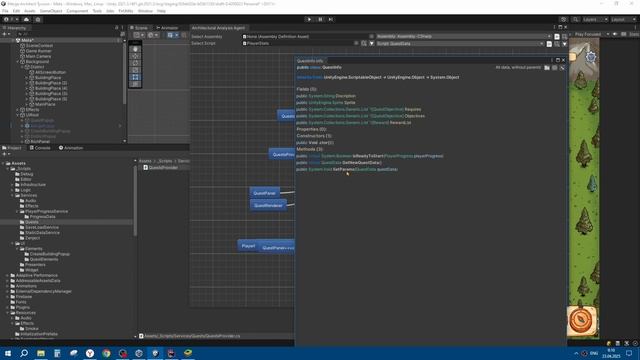Select the Transform tool in the Scene overlay
The width and height of the screenshot is (640, 360).
(x=136, y=84)
